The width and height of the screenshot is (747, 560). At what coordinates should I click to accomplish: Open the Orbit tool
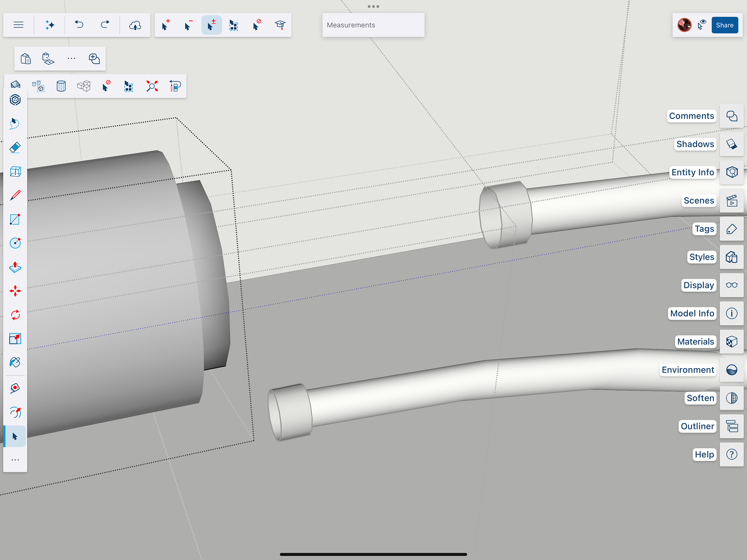[x=15, y=412]
